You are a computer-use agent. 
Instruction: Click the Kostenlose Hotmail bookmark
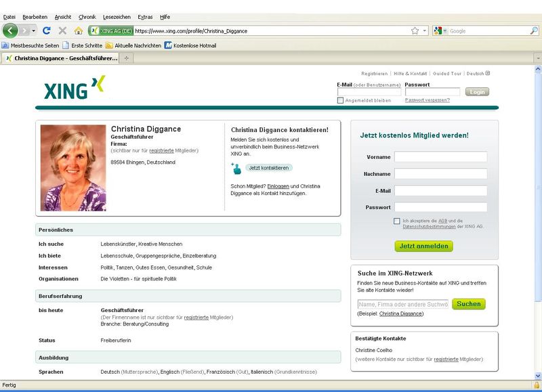click(190, 45)
